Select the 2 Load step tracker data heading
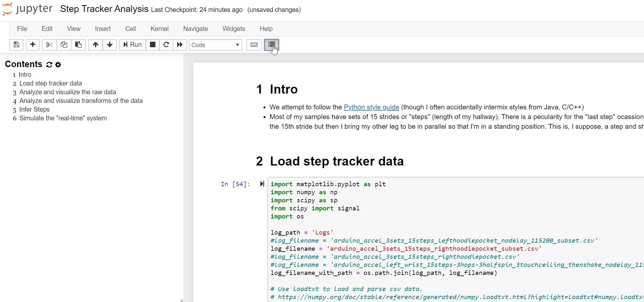 click(330, 161)
